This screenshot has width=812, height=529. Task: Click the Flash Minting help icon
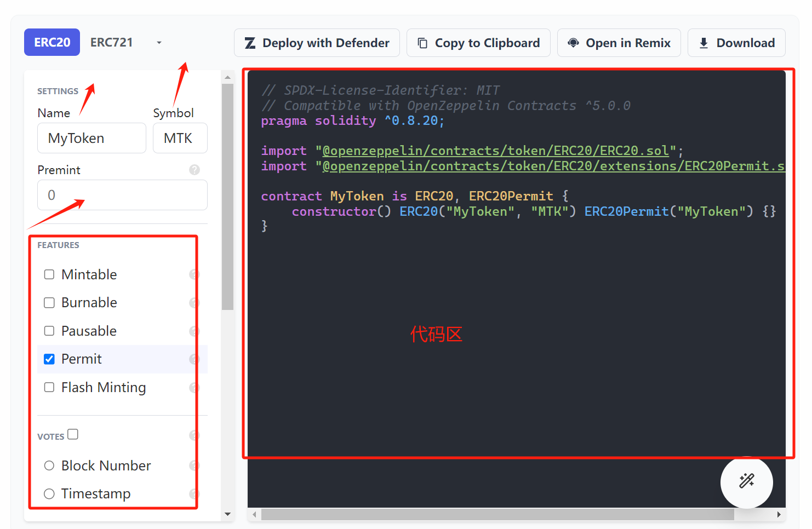(193, 388)
